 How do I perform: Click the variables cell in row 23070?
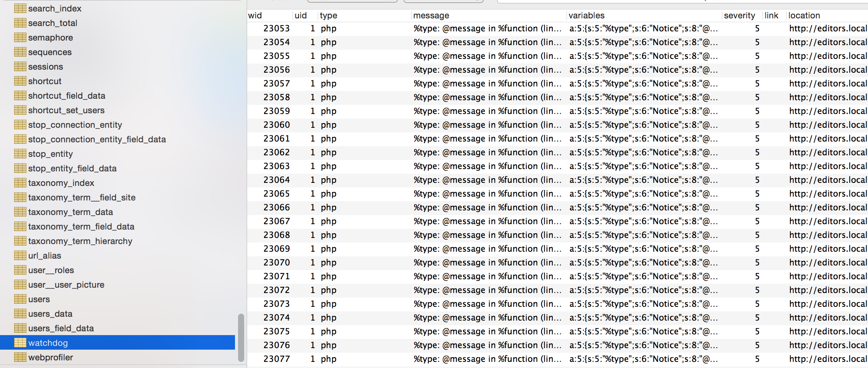(643, 262)
